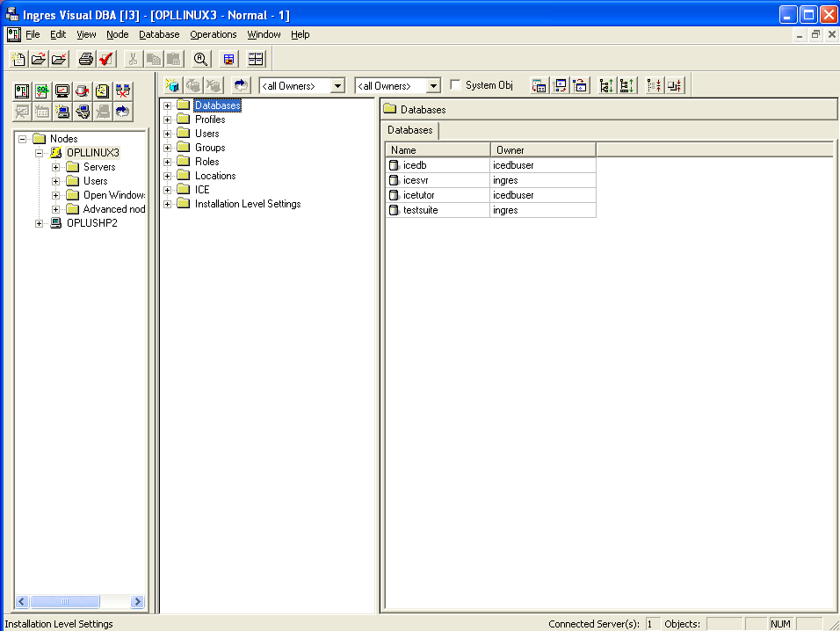This screenshot has height=631, width=840.
Task: Expand the Installation Level Settings folder
Action: point(167,204)
